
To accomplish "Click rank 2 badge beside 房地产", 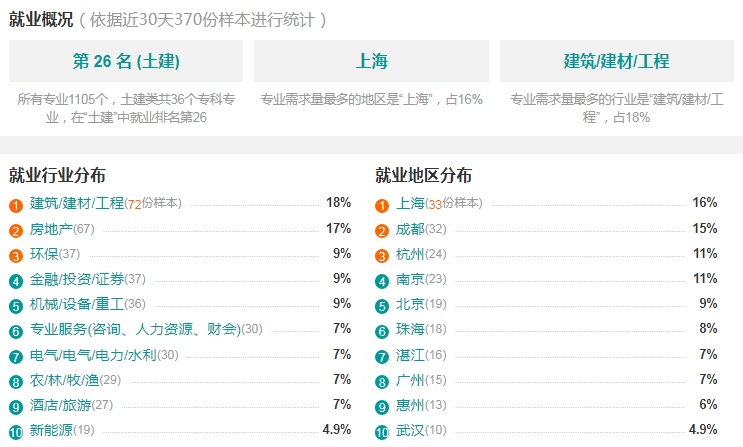I will pos(16,231).
